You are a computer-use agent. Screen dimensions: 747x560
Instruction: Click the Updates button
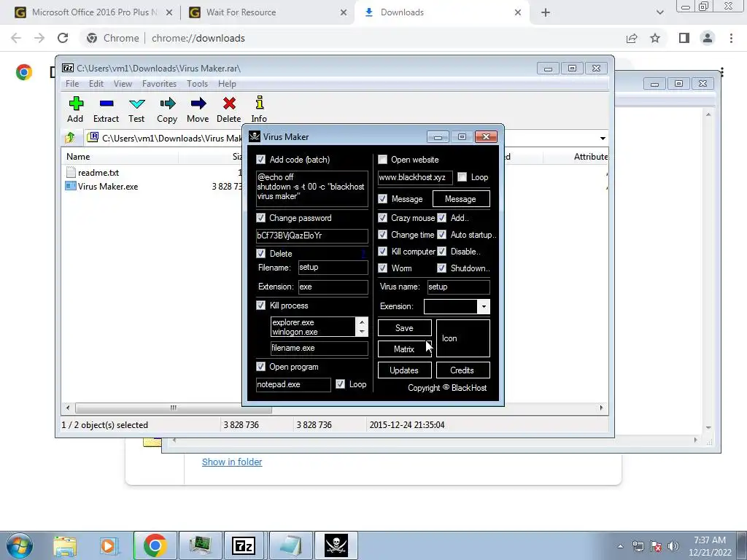(x=404, y=370)
